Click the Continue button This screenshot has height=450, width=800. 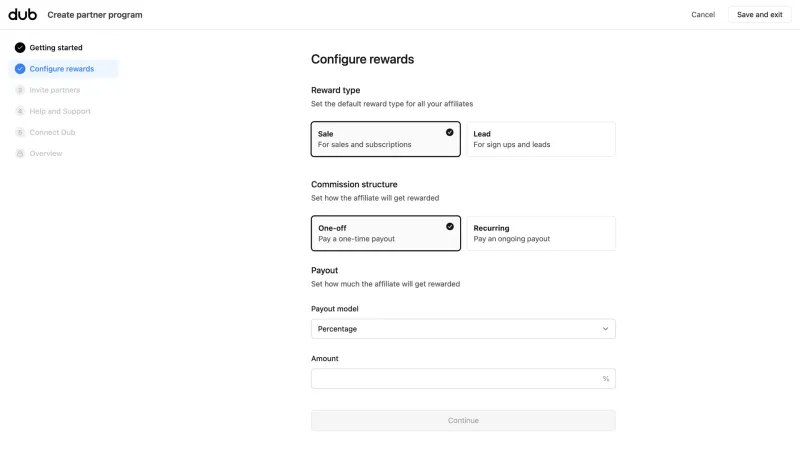coord(463,420)
